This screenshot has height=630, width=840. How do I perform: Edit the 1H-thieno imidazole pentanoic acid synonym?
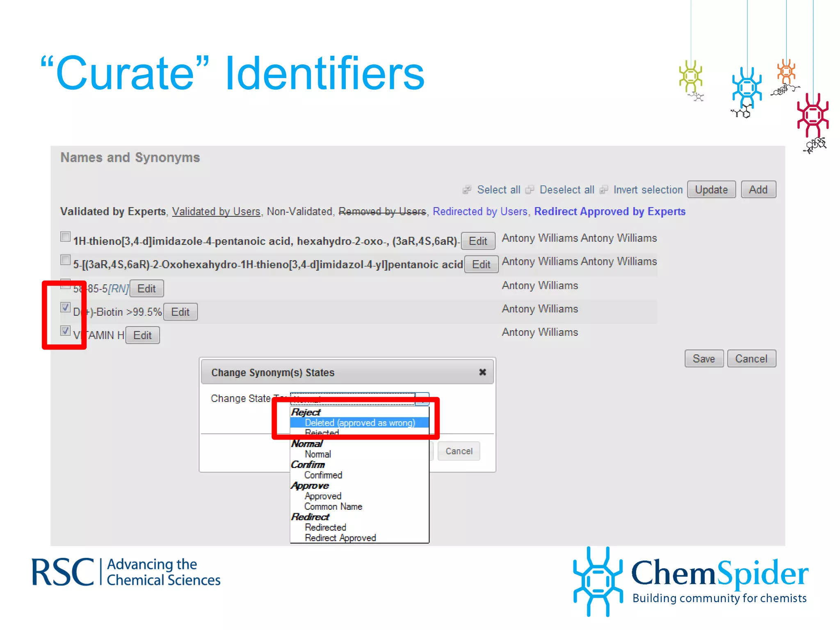(478, 241)
